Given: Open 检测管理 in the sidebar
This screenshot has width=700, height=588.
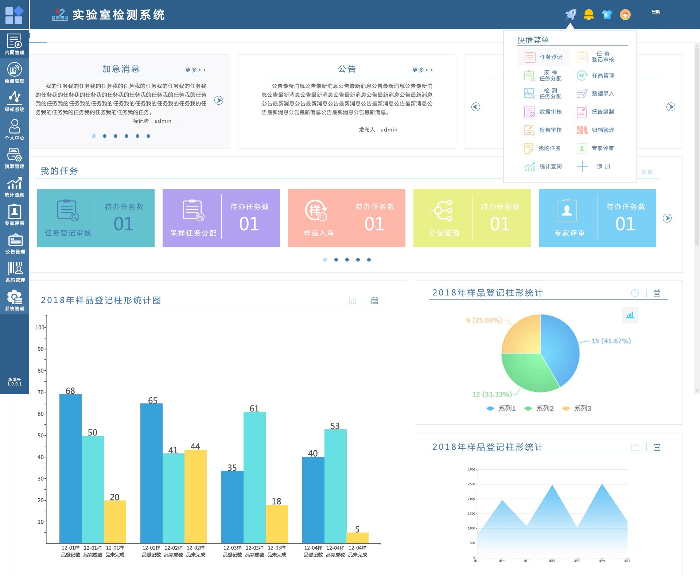Looking at the screenshot, I should (x=15, y=73).
